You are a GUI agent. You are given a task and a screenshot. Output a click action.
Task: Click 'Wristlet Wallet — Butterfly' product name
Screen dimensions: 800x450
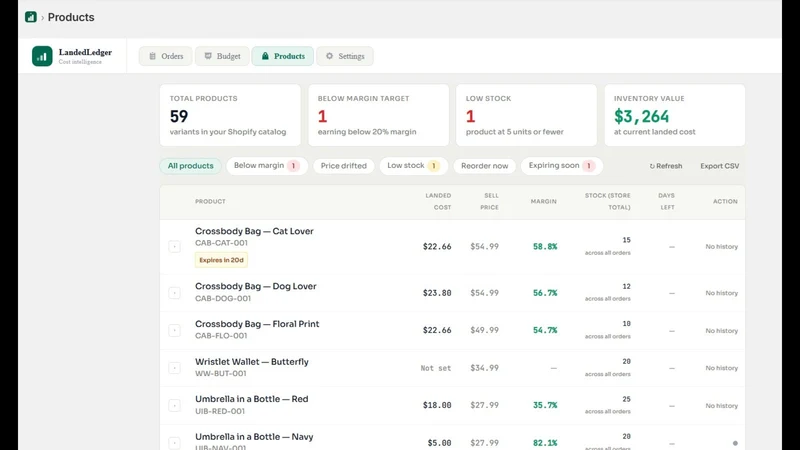click(x=252, y=362)
